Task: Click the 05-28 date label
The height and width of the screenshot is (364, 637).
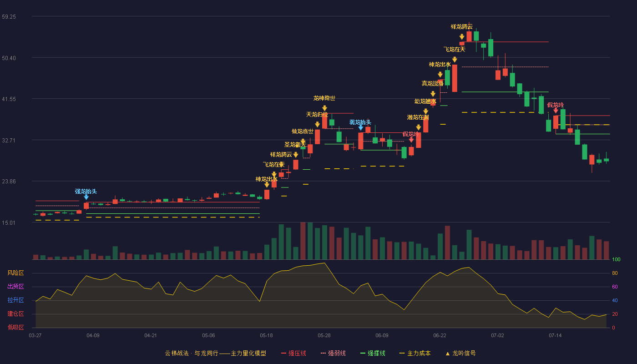Action: coord(324,335)
